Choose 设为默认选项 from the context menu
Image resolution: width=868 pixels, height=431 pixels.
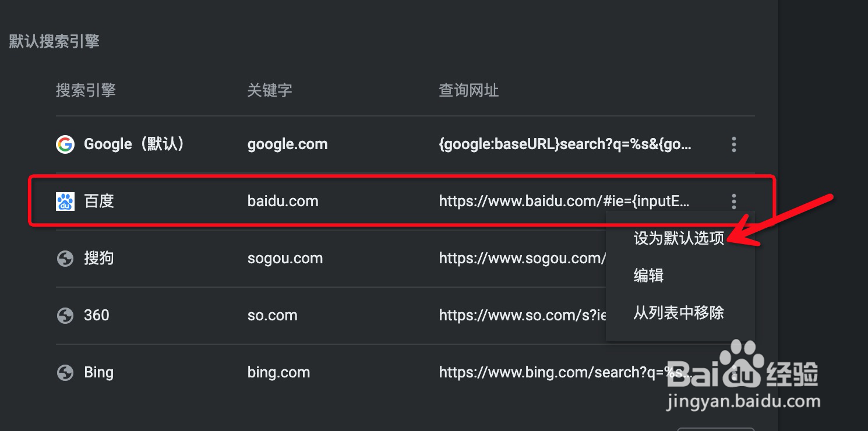coord(679,238)
